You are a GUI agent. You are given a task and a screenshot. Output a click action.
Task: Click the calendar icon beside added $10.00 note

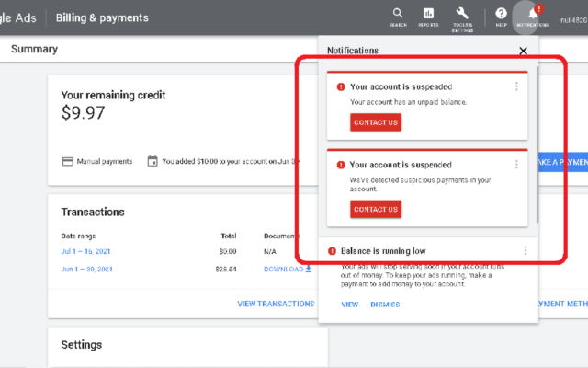coord(153,161)
